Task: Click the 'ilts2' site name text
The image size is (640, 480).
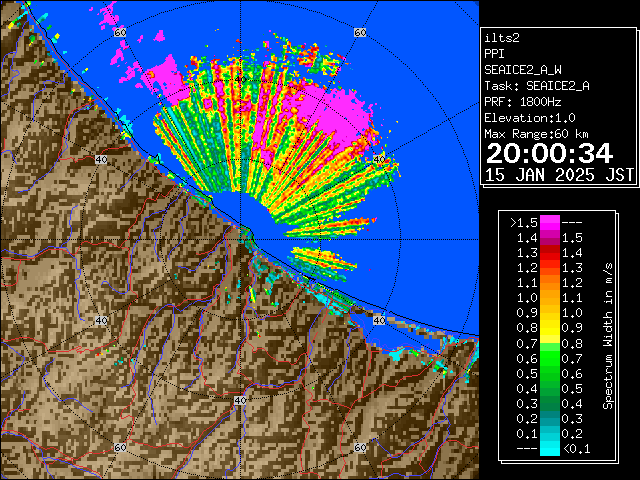Action: click(502, 38)
